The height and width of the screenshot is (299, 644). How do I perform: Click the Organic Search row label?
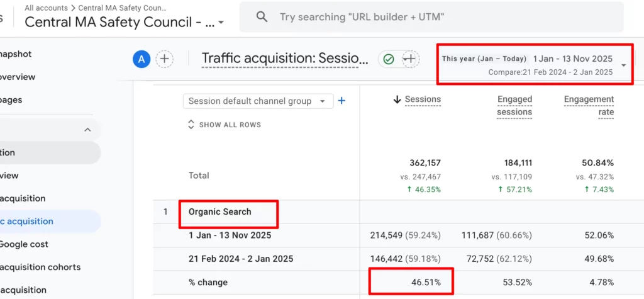[x=220, y=212]
